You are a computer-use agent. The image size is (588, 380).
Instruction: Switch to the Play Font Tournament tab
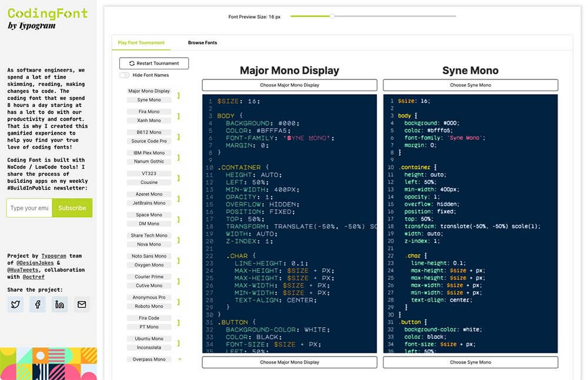tap(141, 43)
